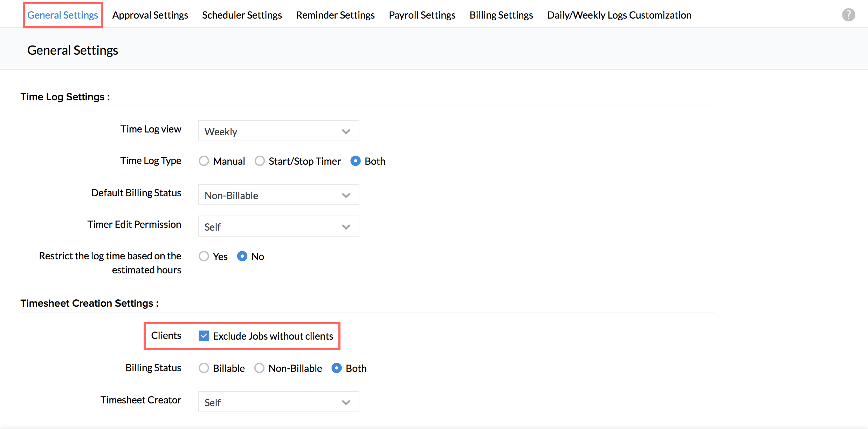Expand the Time Log view dropdown
This screenshot has width=868, height=429.
click(278, 131)
